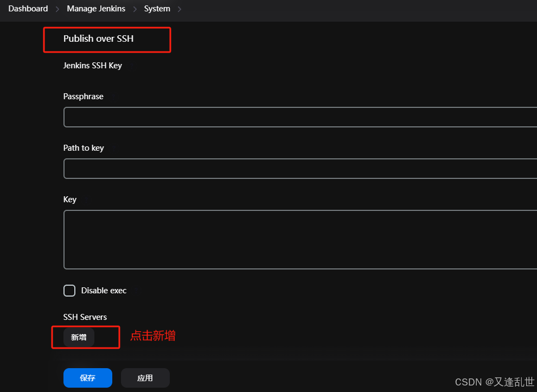Enable the Disable exec checkbox

point(69,290)
